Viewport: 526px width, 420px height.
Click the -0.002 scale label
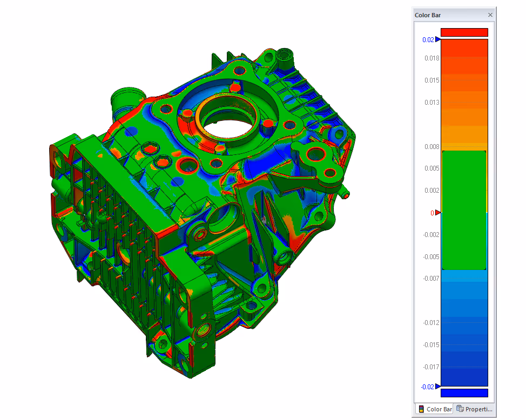pos(431,234)
